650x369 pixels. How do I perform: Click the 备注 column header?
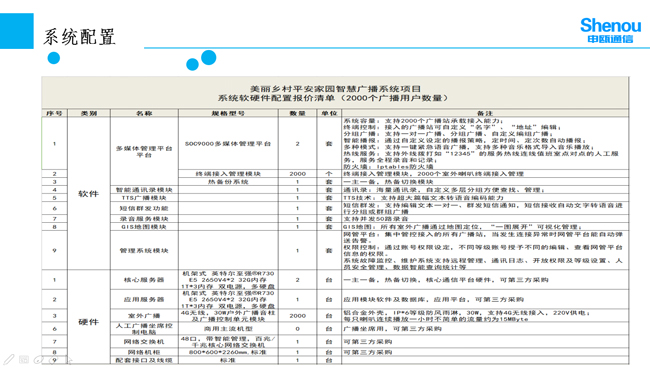[x=485, y=113]
